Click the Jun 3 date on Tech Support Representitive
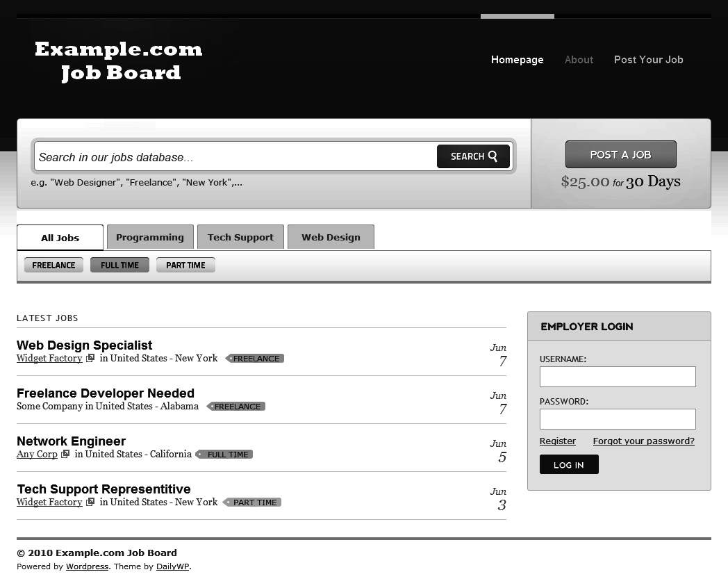728x588 pixels. coord(499,499)
